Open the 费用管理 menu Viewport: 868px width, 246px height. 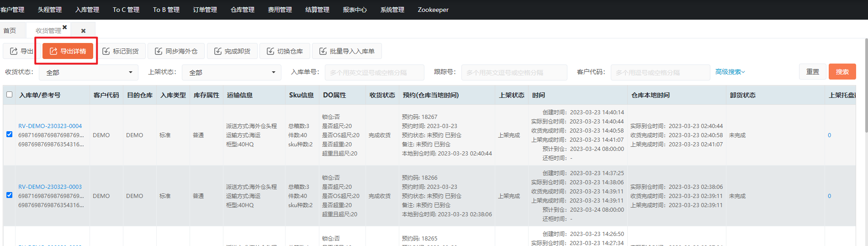click(280, 10)
